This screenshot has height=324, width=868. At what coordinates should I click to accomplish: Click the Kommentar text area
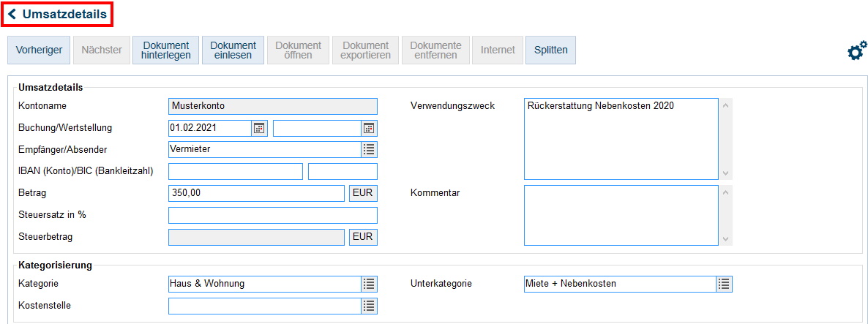(x=621, y=215)
